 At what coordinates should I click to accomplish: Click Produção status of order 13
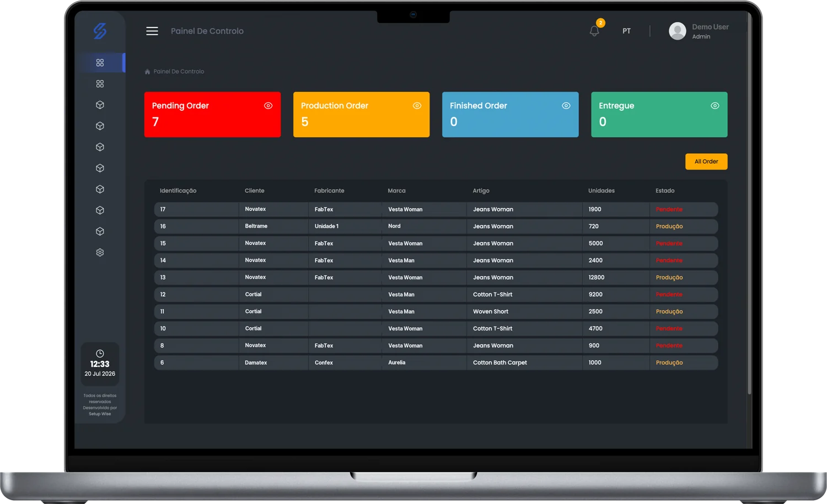tap(669, 278)
